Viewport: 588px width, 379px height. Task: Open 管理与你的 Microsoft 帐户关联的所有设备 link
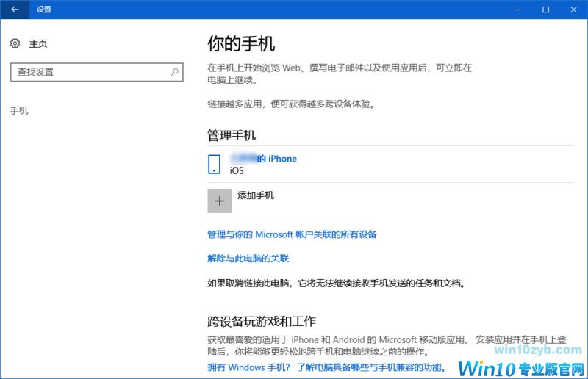[x=292, y=234]
